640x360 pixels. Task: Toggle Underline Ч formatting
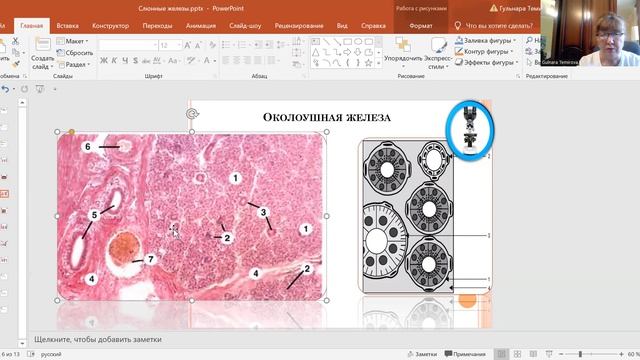click(125, 60)
